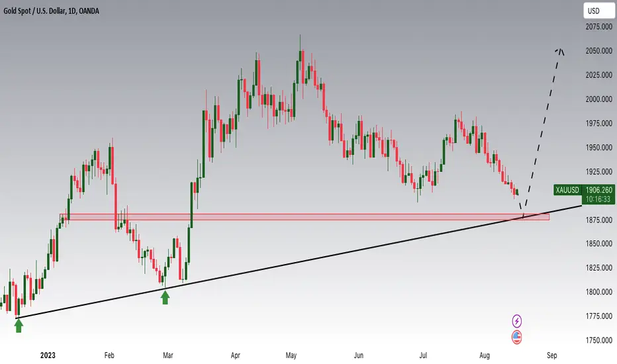Click the Feb label on time axis
Screen dimensions: 617x364
click(x=109, y=355)
